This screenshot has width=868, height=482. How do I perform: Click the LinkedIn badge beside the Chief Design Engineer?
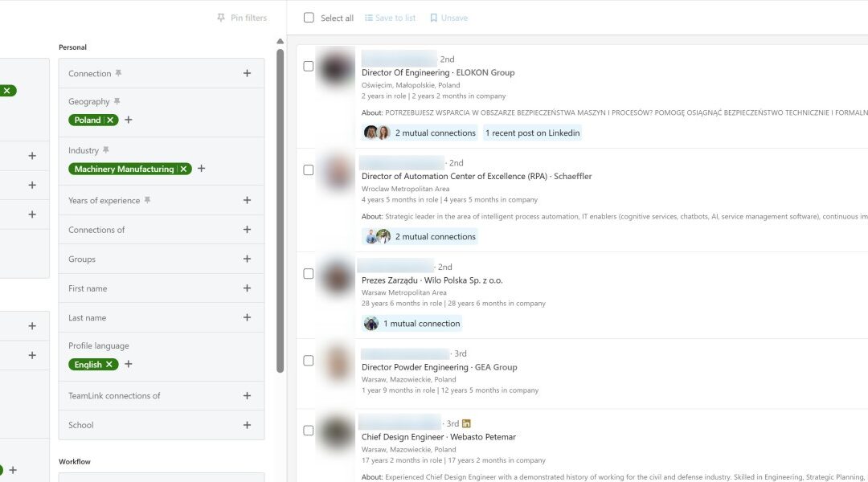pyautogui.click(x=465, y=423)
